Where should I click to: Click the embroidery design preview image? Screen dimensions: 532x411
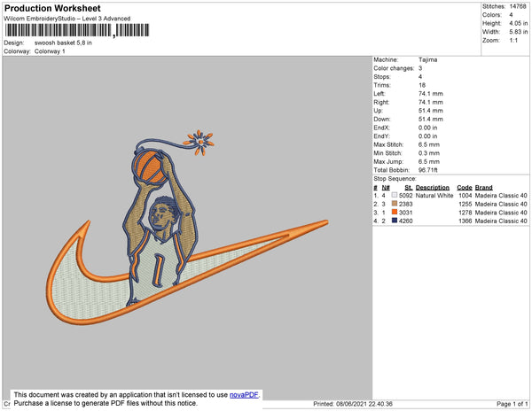[x=187, y=227]
